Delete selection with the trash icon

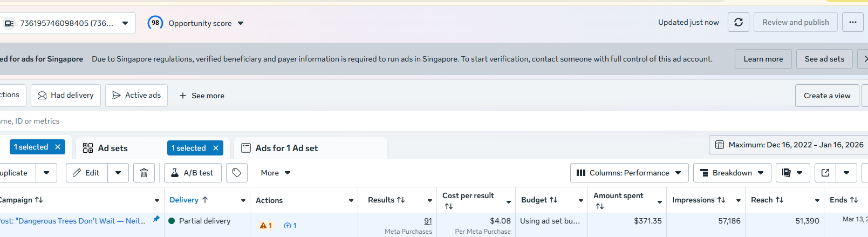point(144,173)
